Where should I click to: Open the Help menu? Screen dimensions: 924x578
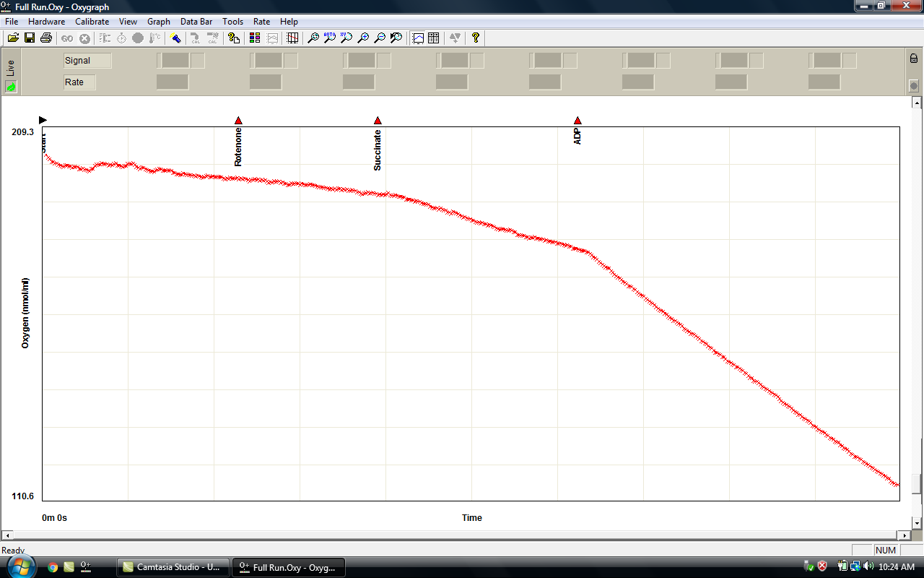[x=289, y=22]
